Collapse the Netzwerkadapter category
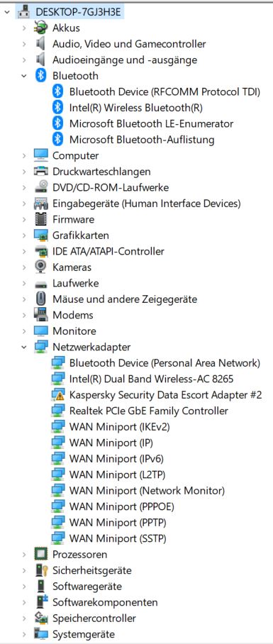 (24, 347)
